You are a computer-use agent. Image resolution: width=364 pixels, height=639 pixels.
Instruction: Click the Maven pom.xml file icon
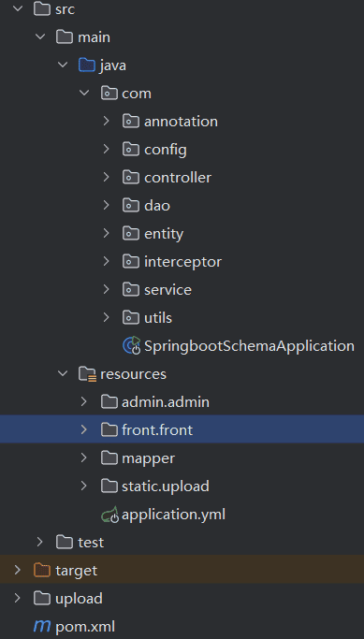[42, 626]
